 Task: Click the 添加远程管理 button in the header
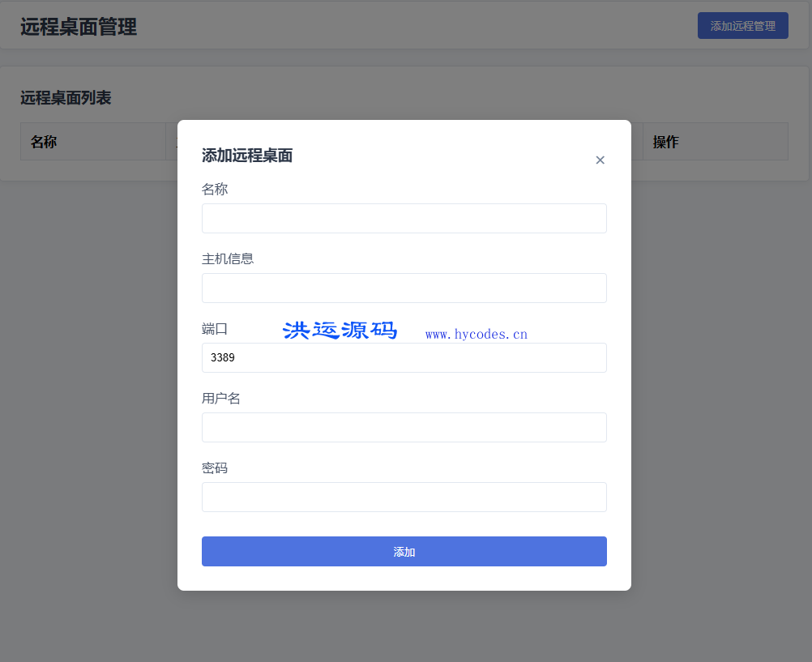pyautogui.click(x=742, y=26)
